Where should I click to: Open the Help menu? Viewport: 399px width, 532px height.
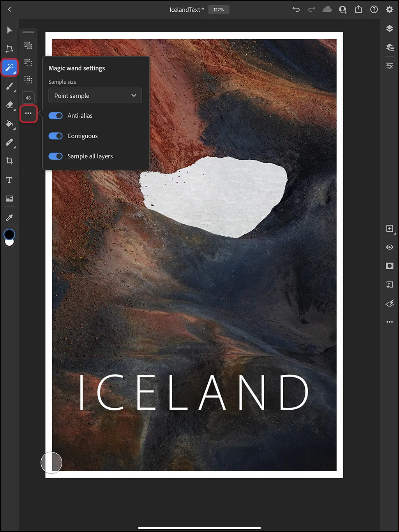[374, 9]
